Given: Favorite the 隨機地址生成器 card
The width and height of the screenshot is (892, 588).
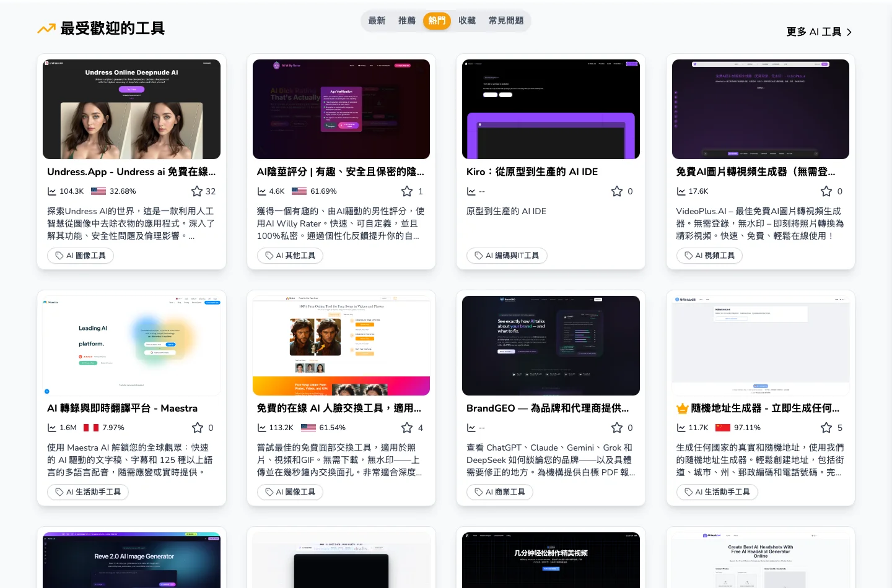Looking at the screenshot, I should click(826, 428).
